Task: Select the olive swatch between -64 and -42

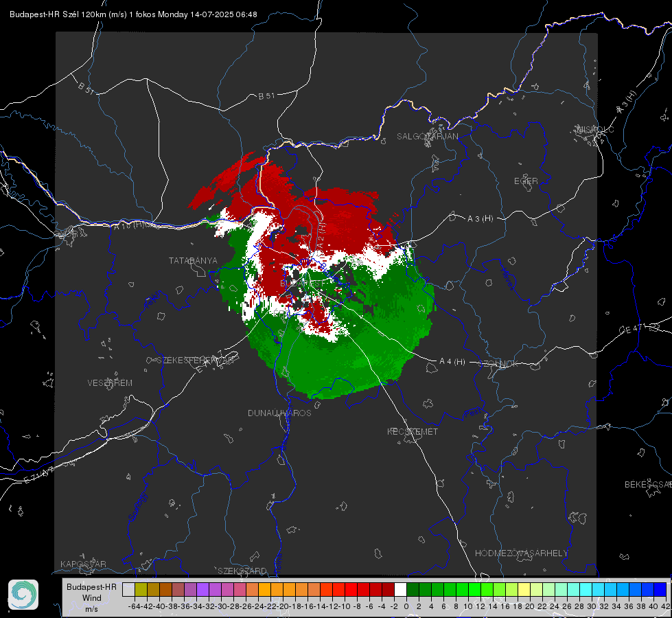Action: click(141, 590)
